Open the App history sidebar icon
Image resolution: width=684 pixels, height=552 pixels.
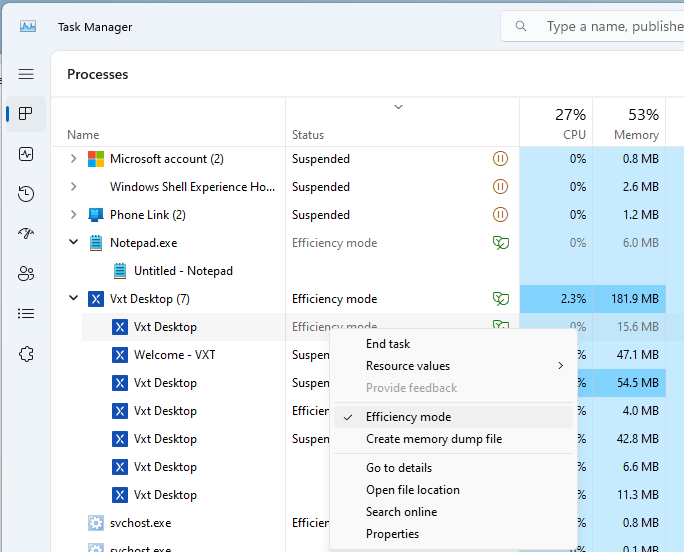(x=26, y=194)
